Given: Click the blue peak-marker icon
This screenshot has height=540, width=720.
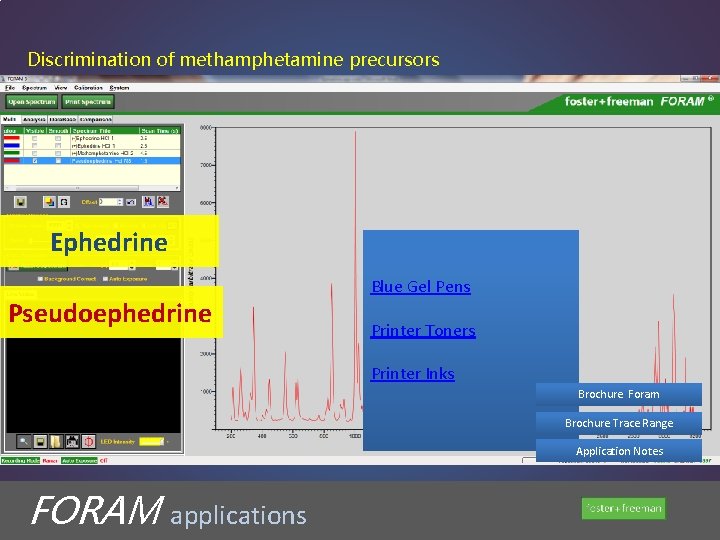Looking at the screenshot, I should click(148, 202).
